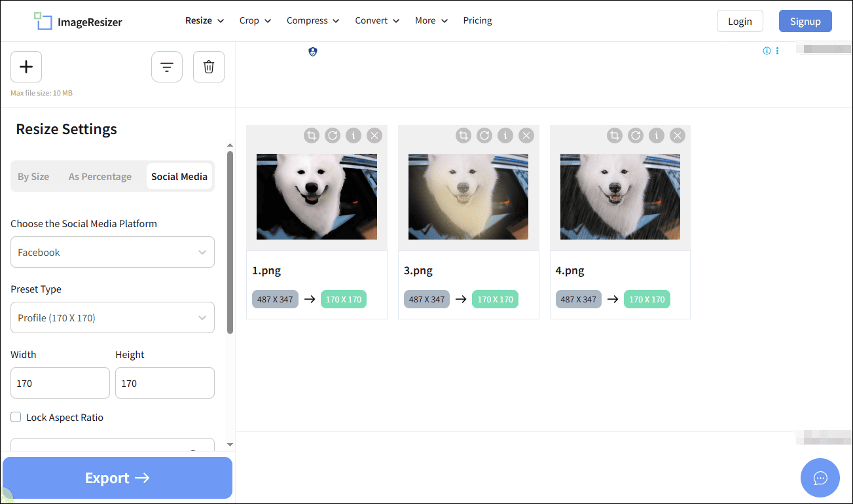Rotate image 3.png using its rotate icon
This screenshot has height=504, width=853.
[x=484, y=135]
